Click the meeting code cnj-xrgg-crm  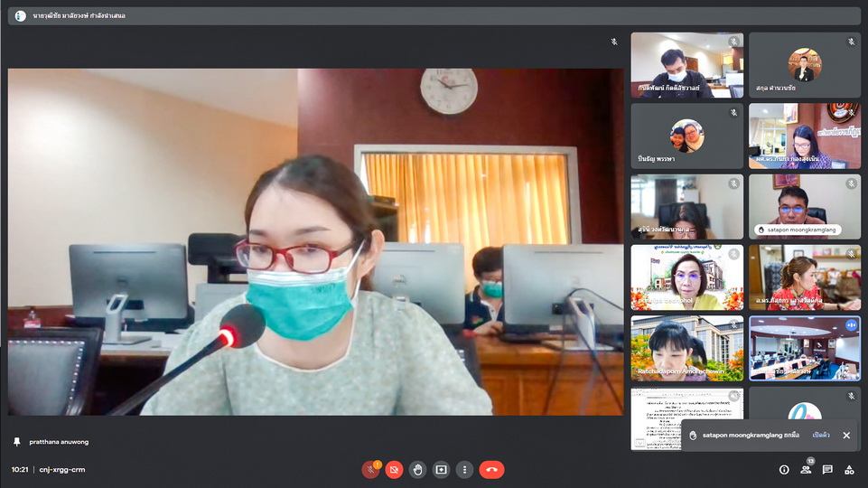tap(62, 470)
